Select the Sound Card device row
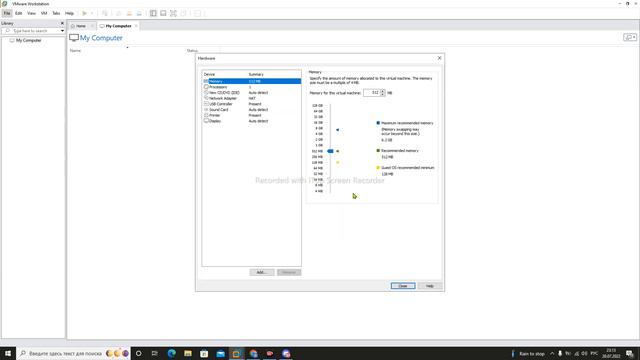The image size is (640, 360). click(252, 110)
